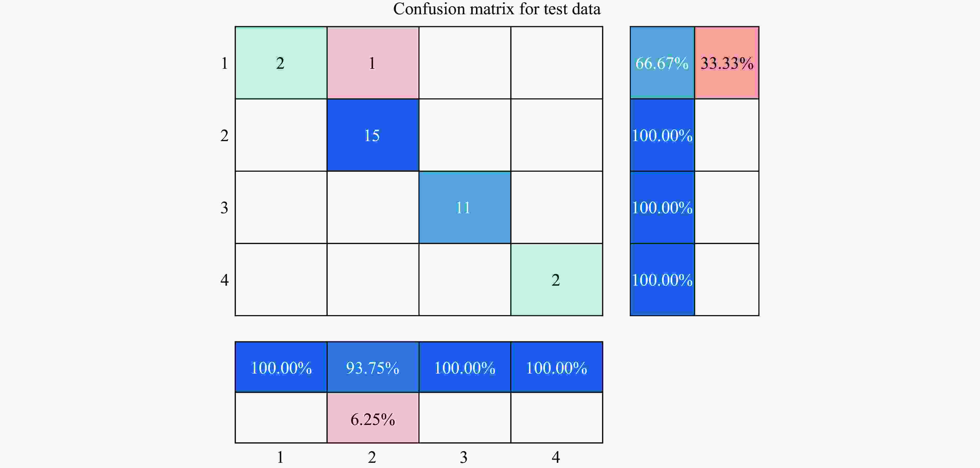Select the 100.00% column summary for column 1
This screenshot has width=980, height=468.
(281, 367)
